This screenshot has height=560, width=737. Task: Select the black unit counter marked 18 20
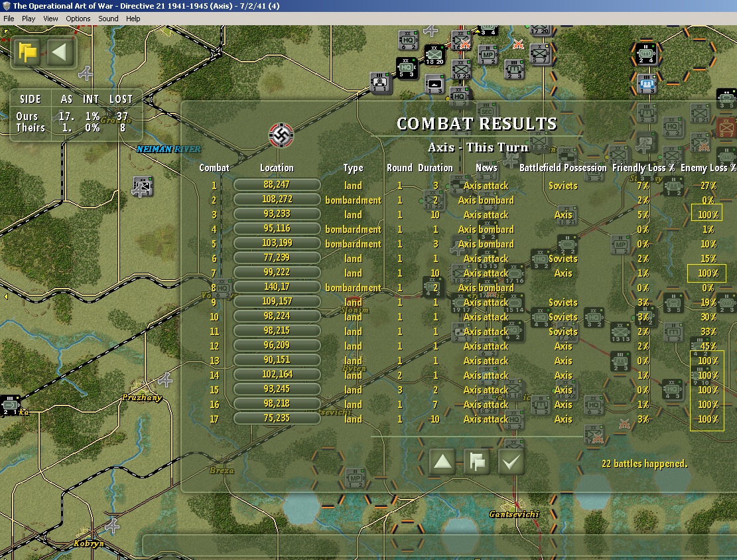click(x=435, y=56)
